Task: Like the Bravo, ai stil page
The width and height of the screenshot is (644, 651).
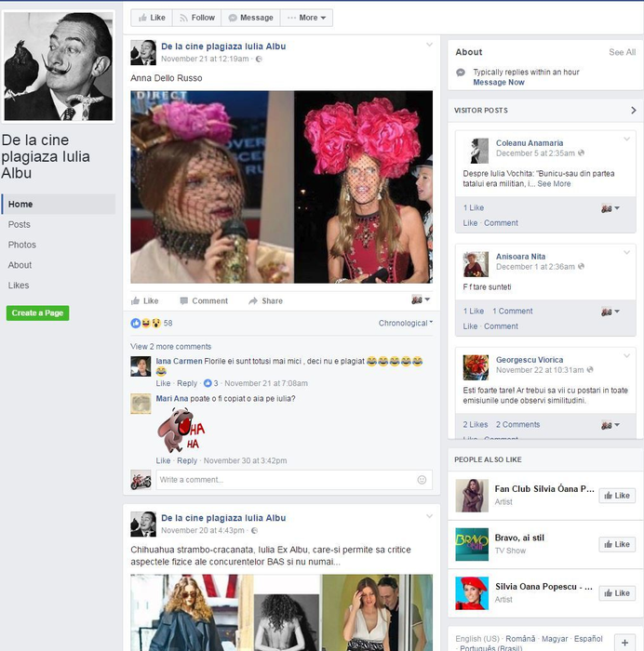Action: (617, 544)
